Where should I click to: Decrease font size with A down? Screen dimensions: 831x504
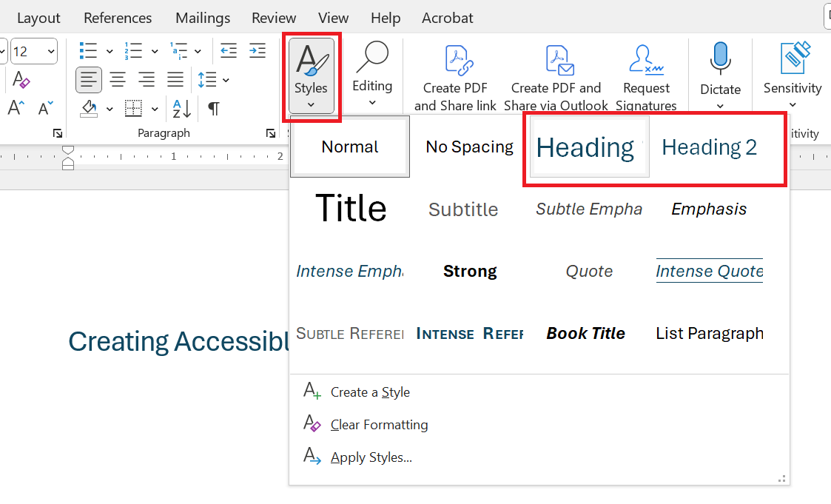click(x=46, y=108)
